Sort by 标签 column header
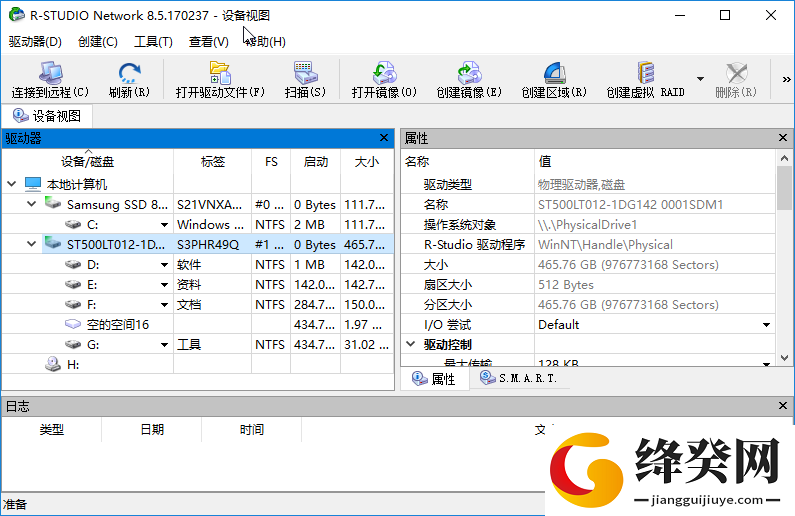Image resolution: width=795 pixels, height=516 pixels. (212, 162)
